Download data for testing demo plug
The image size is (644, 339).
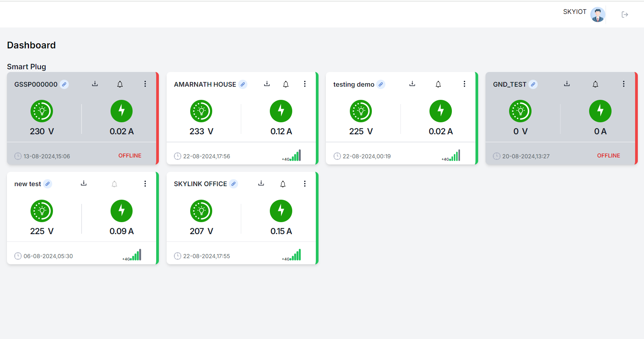(412, 84)
